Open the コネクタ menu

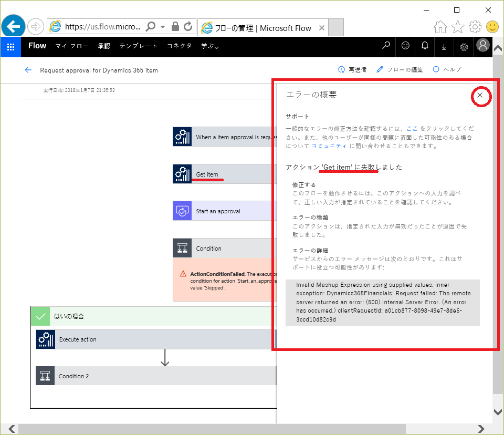click(180, 46)
